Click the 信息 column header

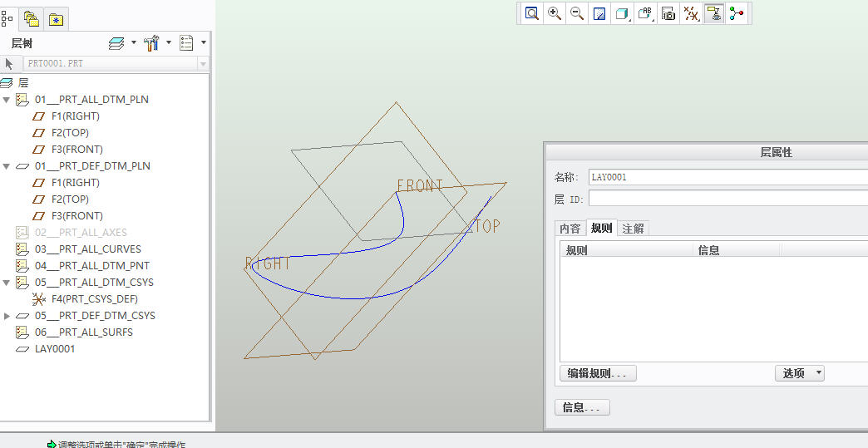[x=737, y=250]
